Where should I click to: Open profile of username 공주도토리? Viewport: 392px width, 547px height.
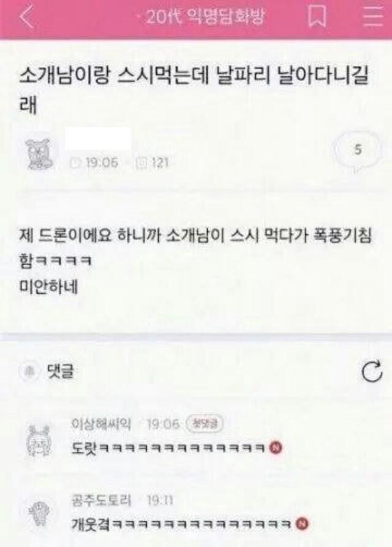[x=101, y=500]
